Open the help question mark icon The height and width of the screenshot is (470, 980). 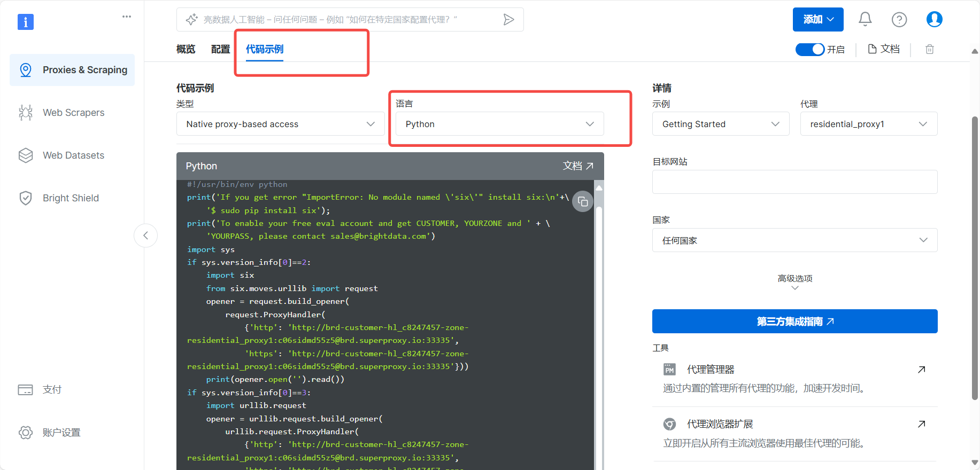pos(899,20)
